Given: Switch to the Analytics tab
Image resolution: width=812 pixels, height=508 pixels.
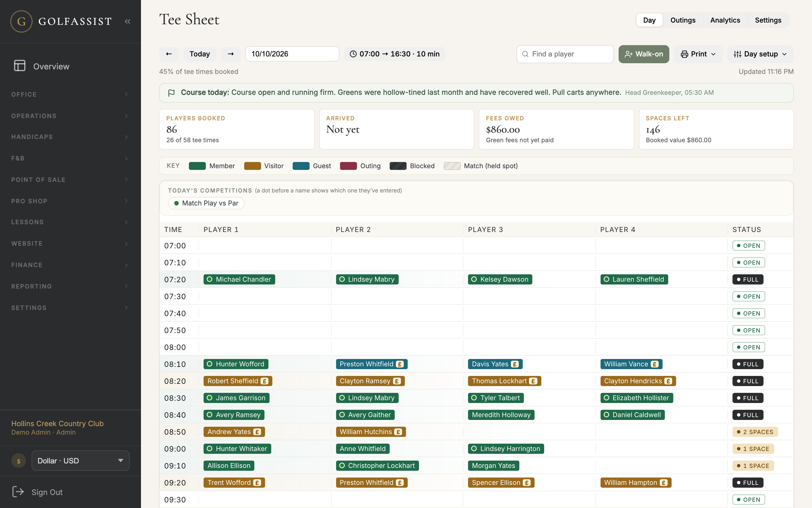Looking at the screenshot, I should coord(725,20).
